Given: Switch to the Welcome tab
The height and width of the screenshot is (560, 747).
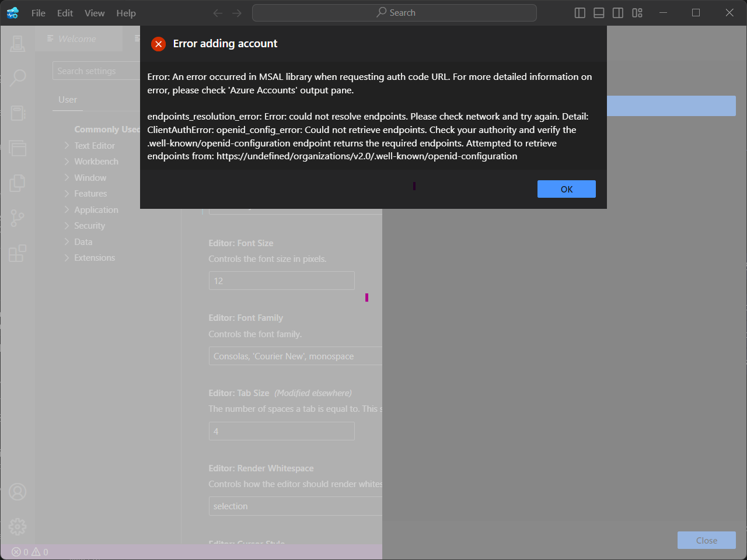Looking at the screenshot, I should (x=79, y=38).
